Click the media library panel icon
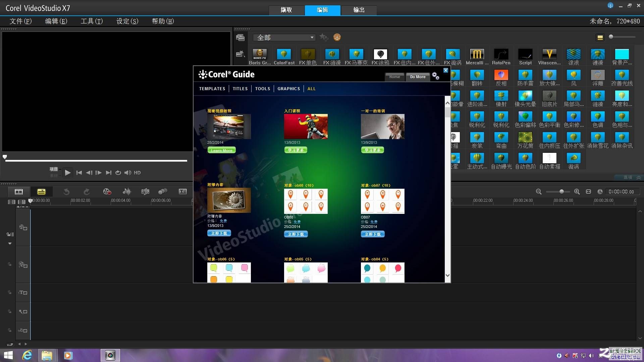This screenshot has height=362, width=644. (240, 38)
